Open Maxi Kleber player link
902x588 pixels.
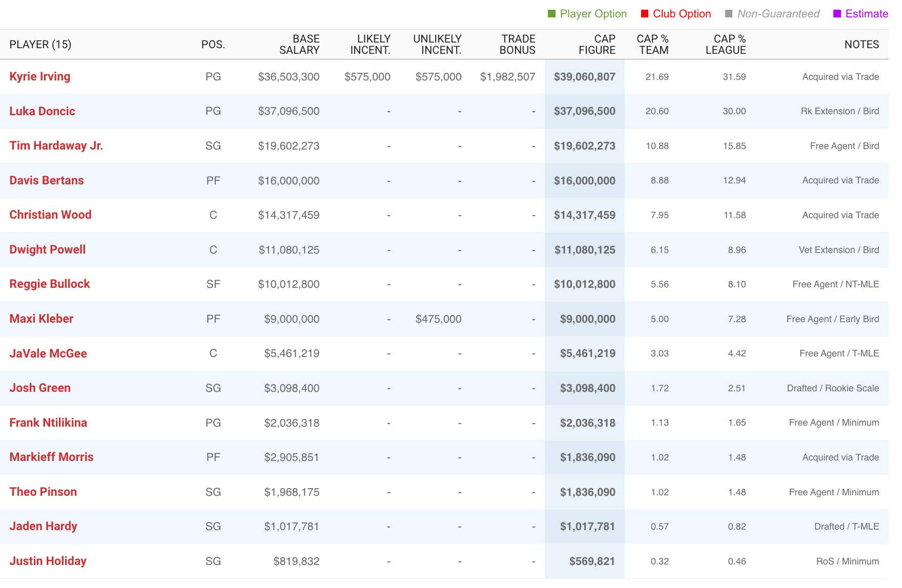[x=42, y=319]
